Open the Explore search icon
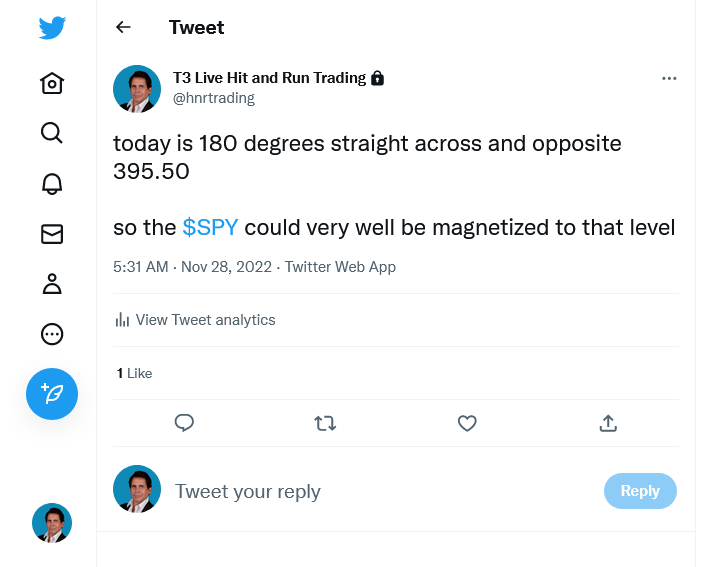711x567 pixels. point(52,133)
